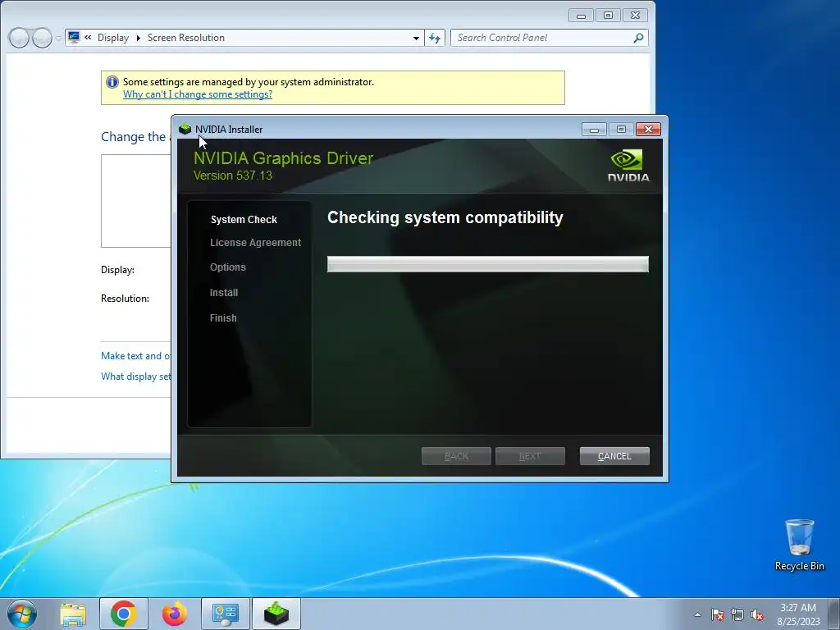840x630 pixels.
Task: Switch to NVIDIA Installer taskbar button
Action: 276,614
